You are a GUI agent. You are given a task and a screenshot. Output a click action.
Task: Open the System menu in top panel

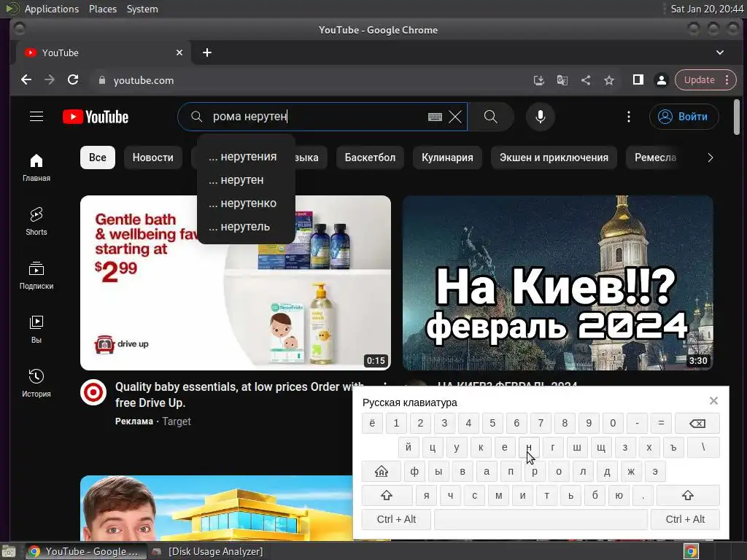coord(142,9)
